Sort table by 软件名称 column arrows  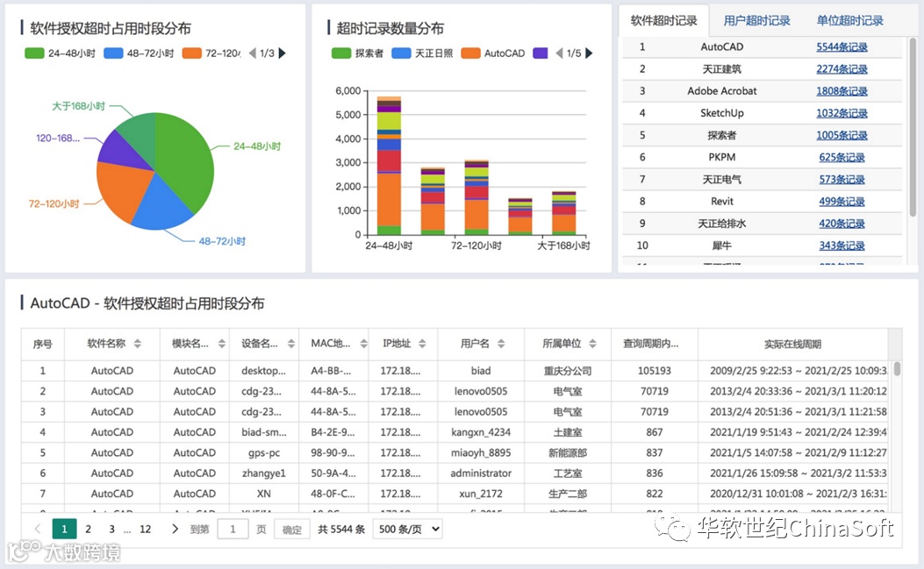(x=137, y=344)
